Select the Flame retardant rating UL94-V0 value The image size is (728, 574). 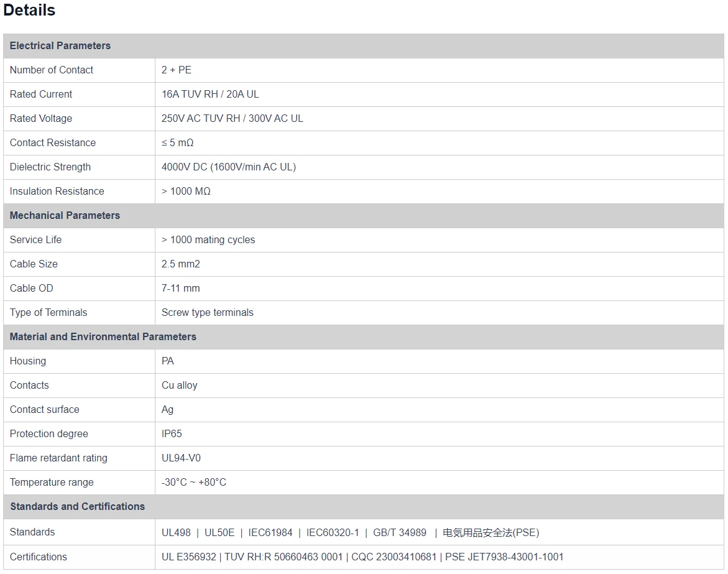[182, 458]
